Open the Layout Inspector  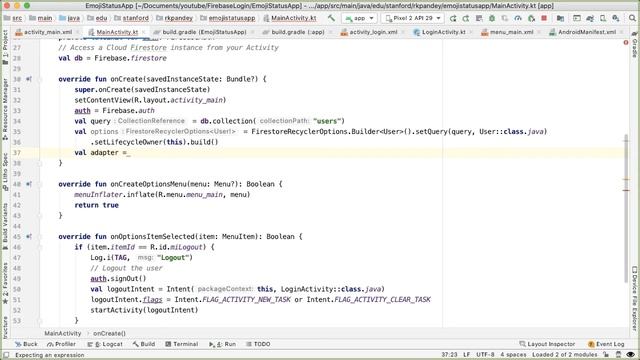click(547, 344)
